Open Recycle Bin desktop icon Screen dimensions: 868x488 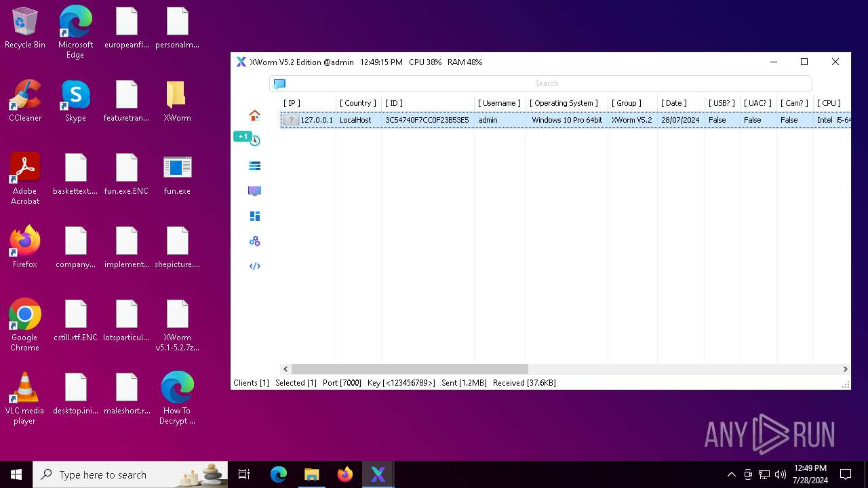pyautogui.click(x=25, y=28)
